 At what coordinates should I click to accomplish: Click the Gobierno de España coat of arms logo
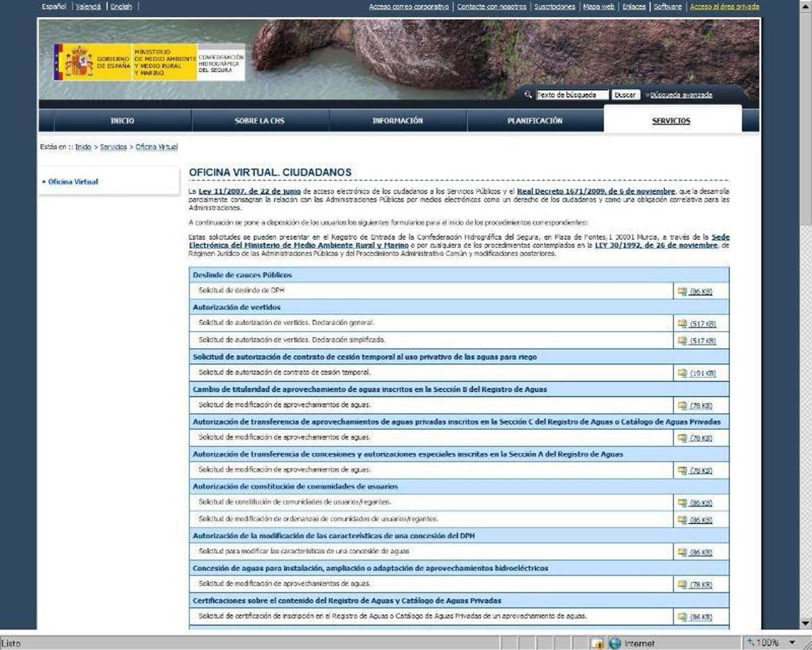pyautogui.click(x=79, y=62)
